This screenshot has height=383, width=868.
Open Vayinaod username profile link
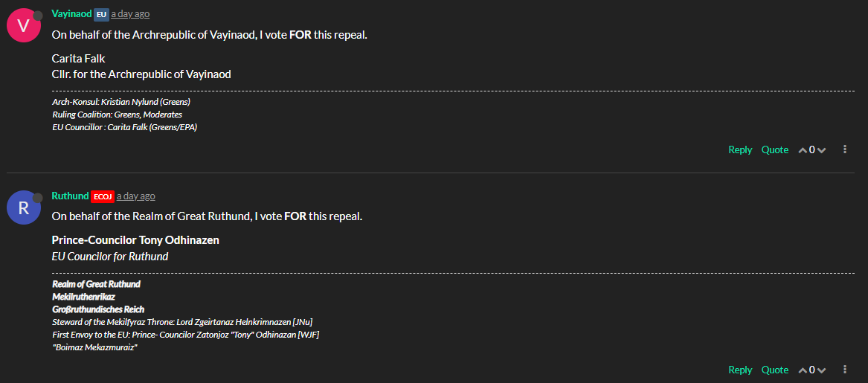click(x=72, y=14)
